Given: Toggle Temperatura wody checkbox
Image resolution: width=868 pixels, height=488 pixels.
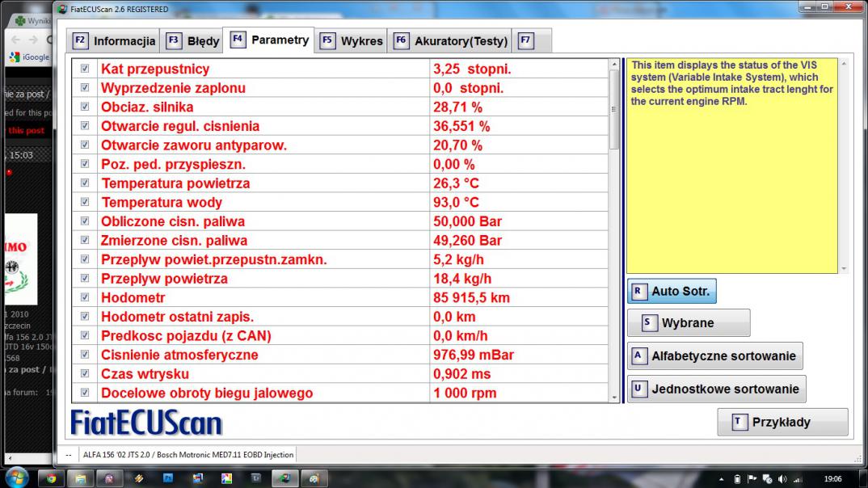Looking at the screenshot, I should coord(85,202).
